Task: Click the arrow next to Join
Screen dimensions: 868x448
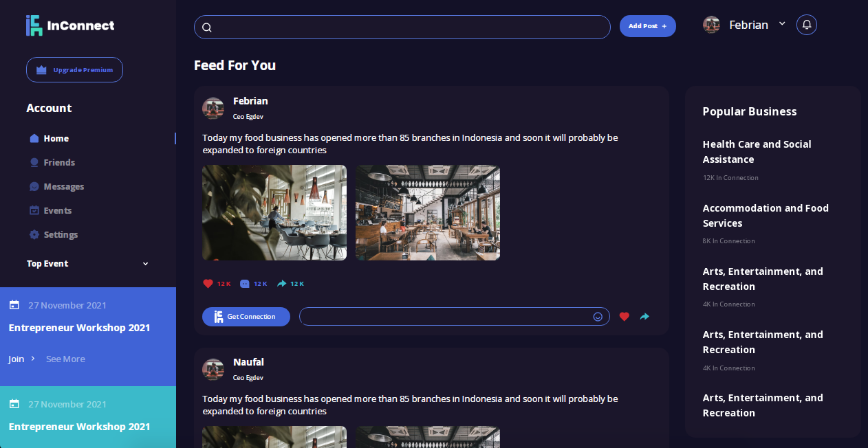Action: 33,359
